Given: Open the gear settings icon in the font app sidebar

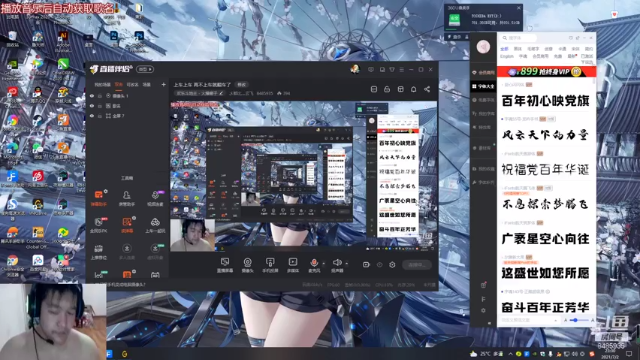Looking at the screenshot, I should 483,311.
